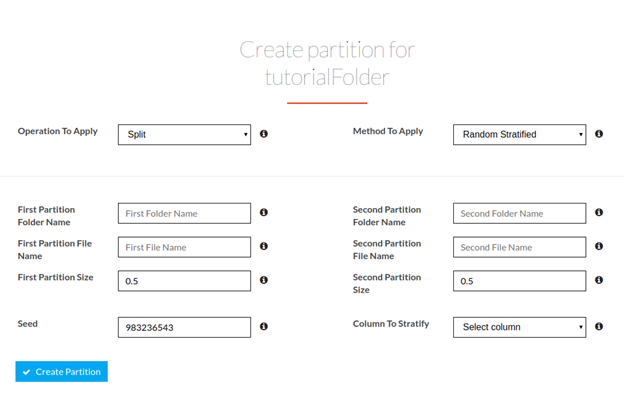Click the Create Partition button
This screenshot has width=624, height=399.
(62, 372)
